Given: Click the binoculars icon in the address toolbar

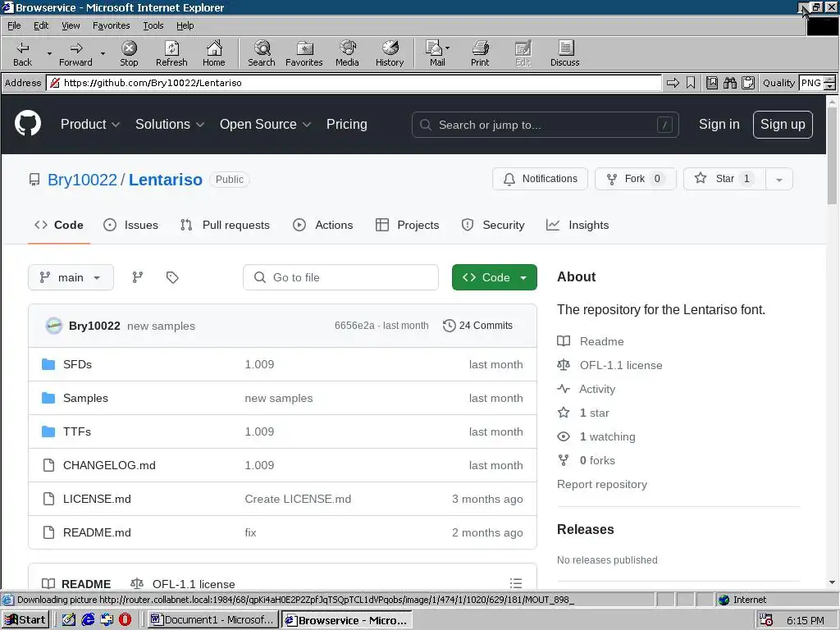Looking at the screenshot, I should pyautogui.click(x=729, y=83).
